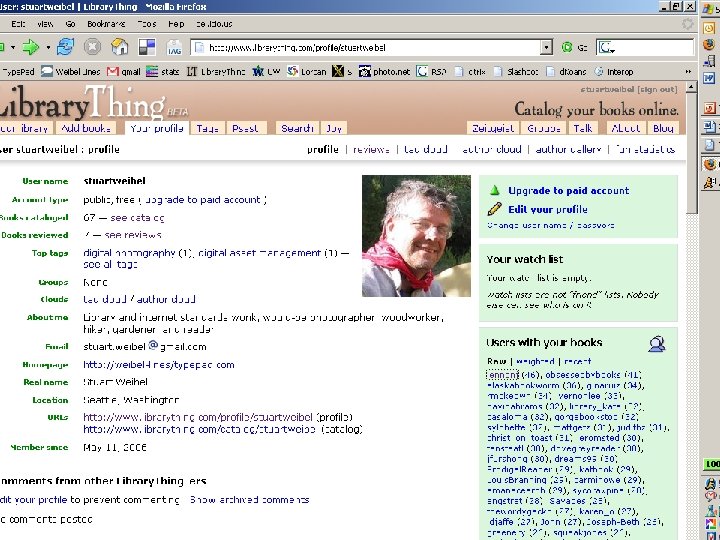Click the address bar URL field
The width and height of the screenshot is (720, 540).
[367, 47]
